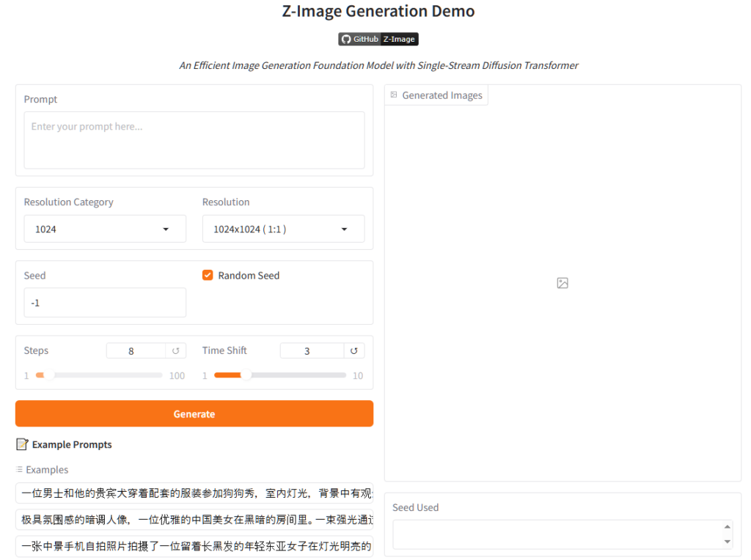Select the first example prompt about a dog show

194,493
